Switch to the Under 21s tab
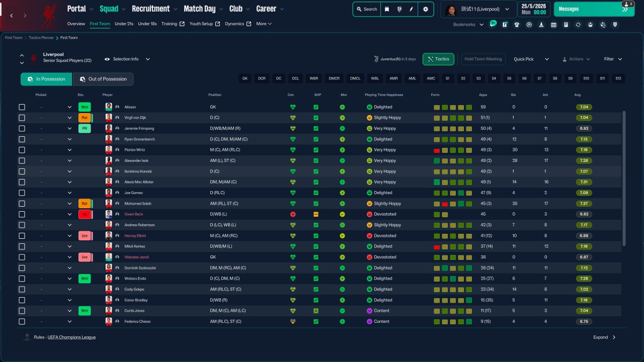644x362 pixels. click(124, 24)
